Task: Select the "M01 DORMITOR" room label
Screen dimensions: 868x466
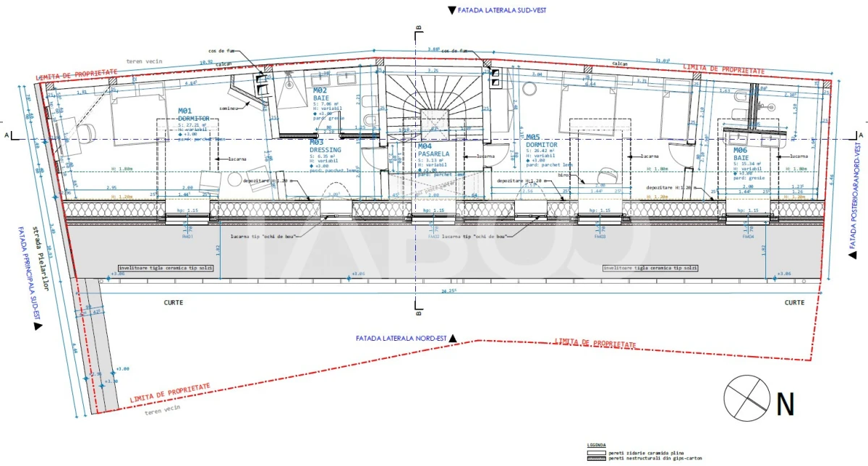Action: [194, 114]
